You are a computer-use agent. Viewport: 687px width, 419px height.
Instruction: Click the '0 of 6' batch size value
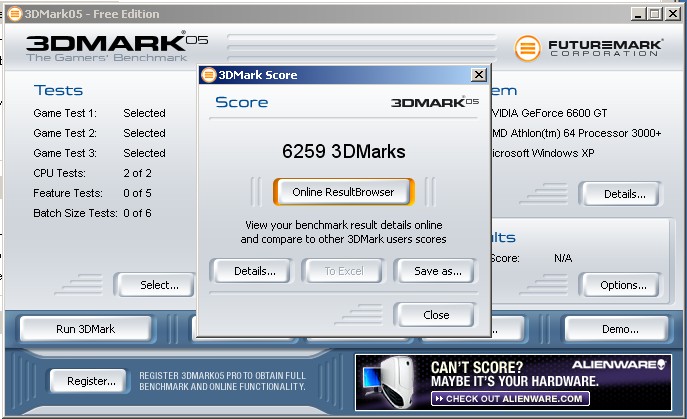pos(137,213)
